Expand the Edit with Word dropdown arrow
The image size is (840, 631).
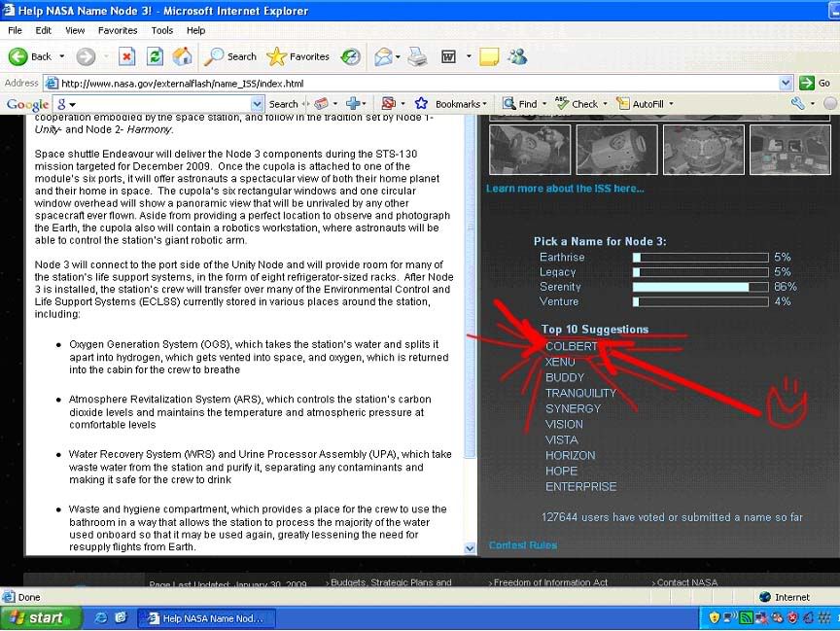click(469, 56)
